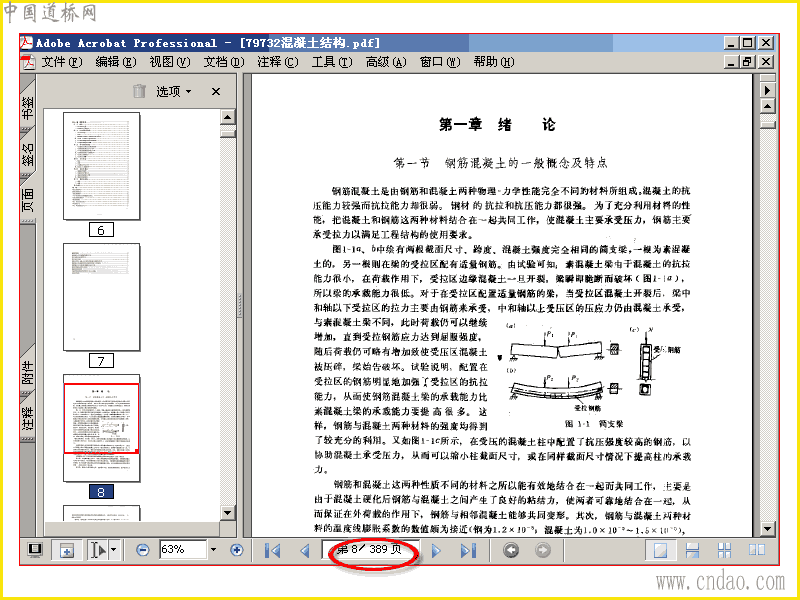
Task: Open the 选项 options dropdown
Action: pyautogui.click(x=173, y=91)
